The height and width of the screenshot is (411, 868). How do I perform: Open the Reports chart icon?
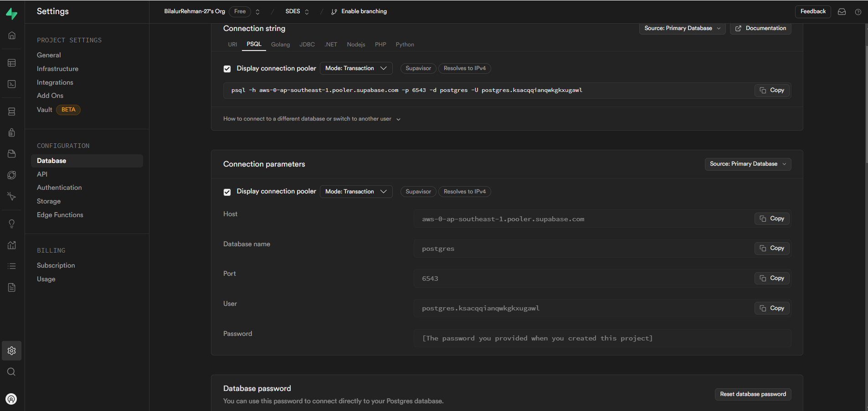pyautogui.click(x=11, y=245)
